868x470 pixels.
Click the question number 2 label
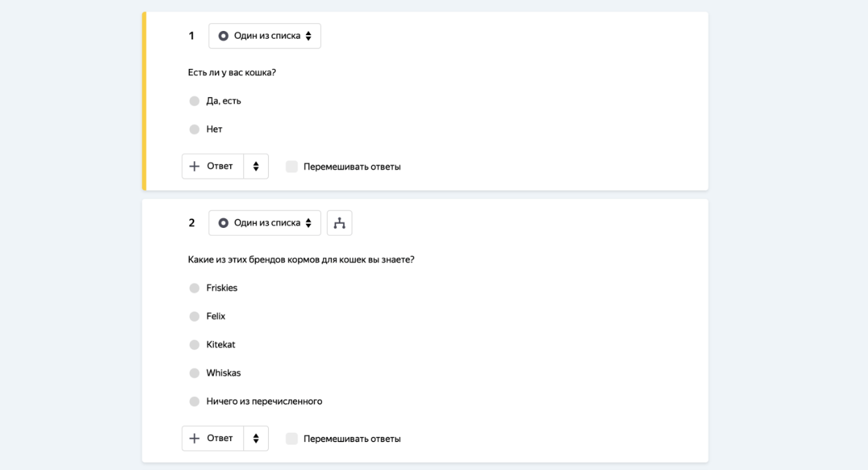[191, 223]
